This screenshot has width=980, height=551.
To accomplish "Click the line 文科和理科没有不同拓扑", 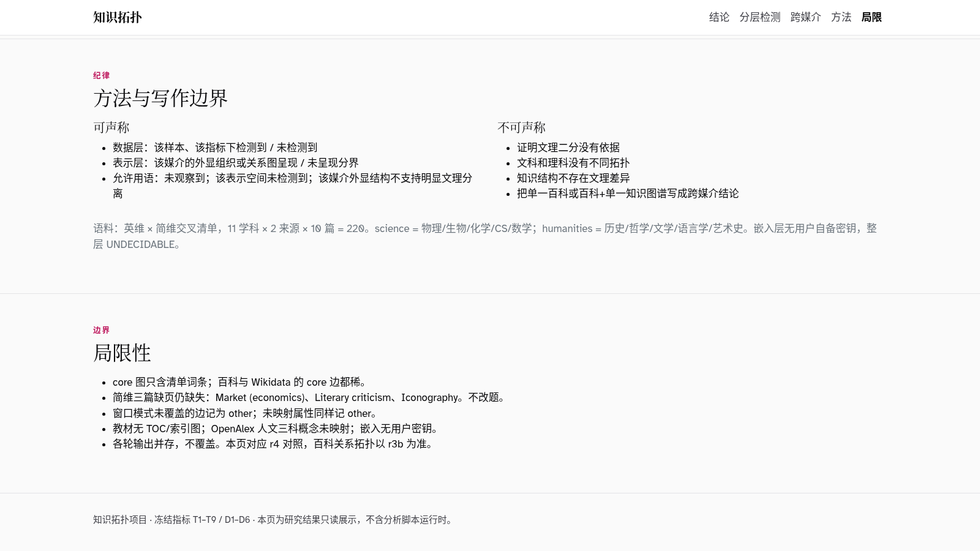I will coord(573,163).
